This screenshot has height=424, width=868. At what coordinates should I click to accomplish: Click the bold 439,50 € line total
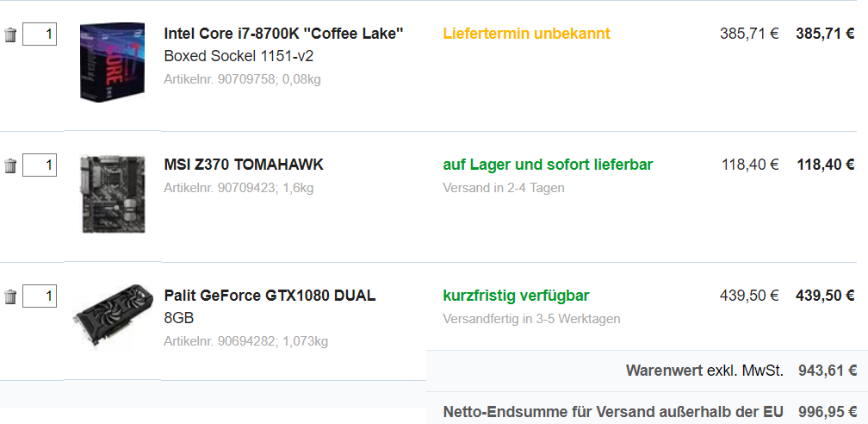(x=825, y=296)
